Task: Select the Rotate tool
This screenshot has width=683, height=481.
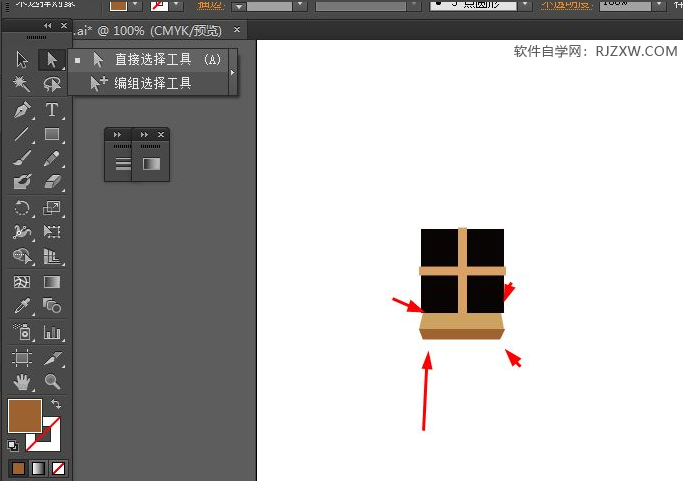Action: (x=22, y=208)
